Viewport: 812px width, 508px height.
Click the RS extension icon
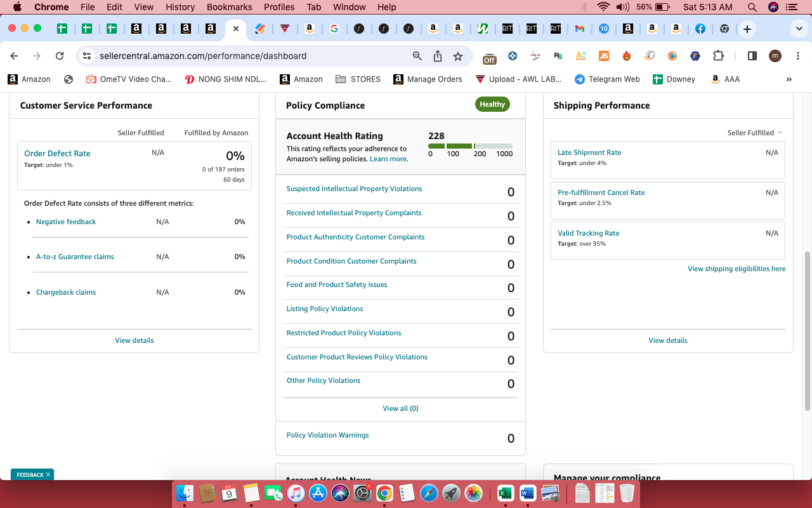point(558,56)
